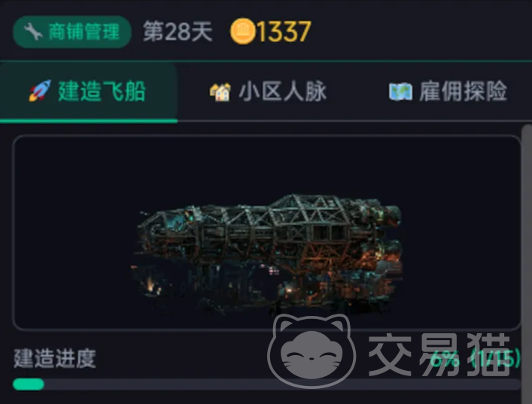Click the 第28天 day counter
This screenshot has height=404, width=532.
pos(178,32)
